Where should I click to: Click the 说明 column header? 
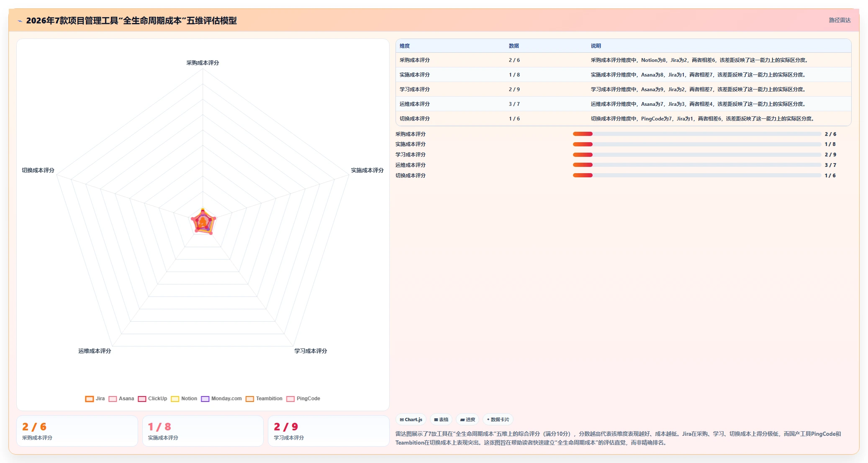(x=596, y=46)
